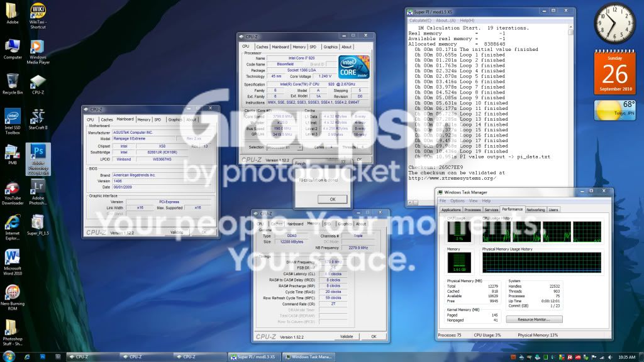The height and width of the screenshot is (362, 644).
Task: Launch the Windows Media Player desktop icon
Action: 38,52
